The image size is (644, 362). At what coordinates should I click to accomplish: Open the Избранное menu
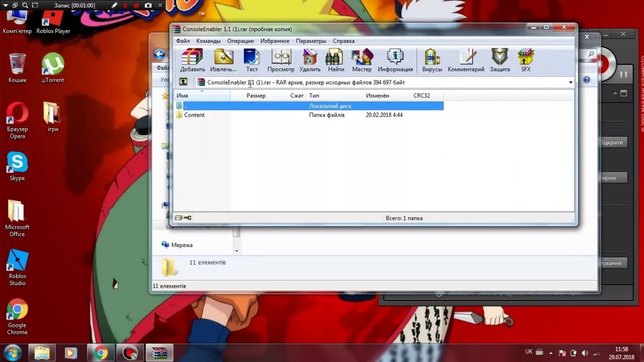pos(275,41)
